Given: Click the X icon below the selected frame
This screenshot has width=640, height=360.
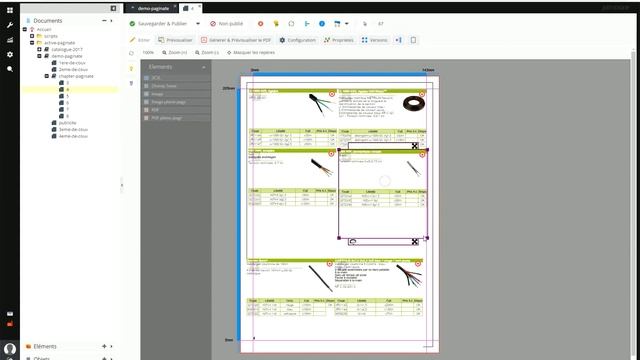Looking at the screenshot, I should click(415, 242).
